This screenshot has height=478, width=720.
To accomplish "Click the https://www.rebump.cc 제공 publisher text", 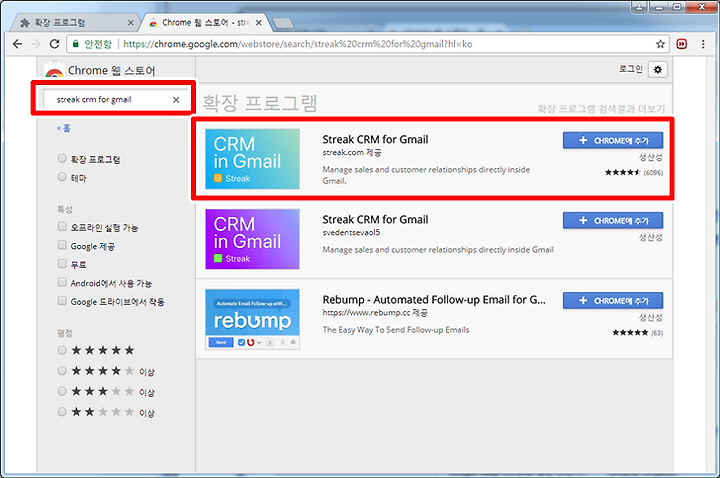I will [375, 313].
